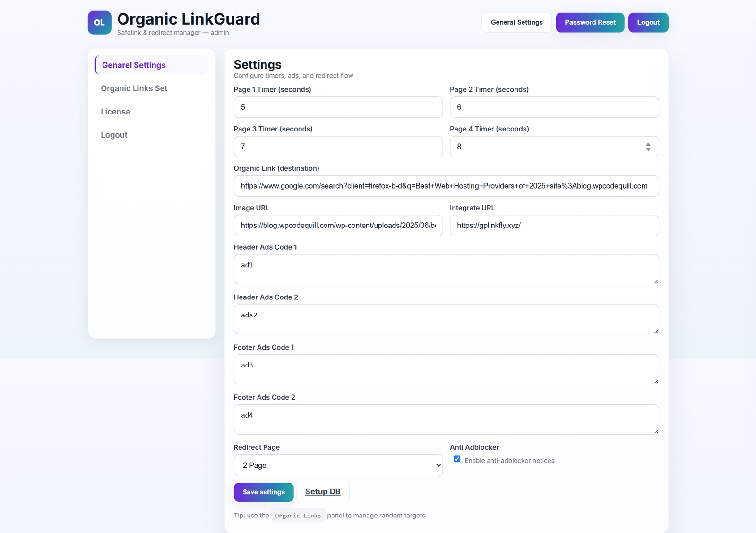The height and width of the screenshot is (533, 756).
Task: Grab Footer Ads Code 2 resize handle
Action: [x=656, y=431]
